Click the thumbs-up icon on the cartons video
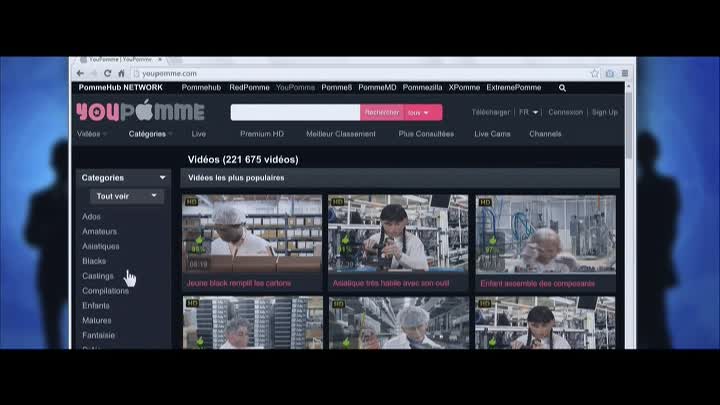720x405 pixels. (x=199, y=240)
